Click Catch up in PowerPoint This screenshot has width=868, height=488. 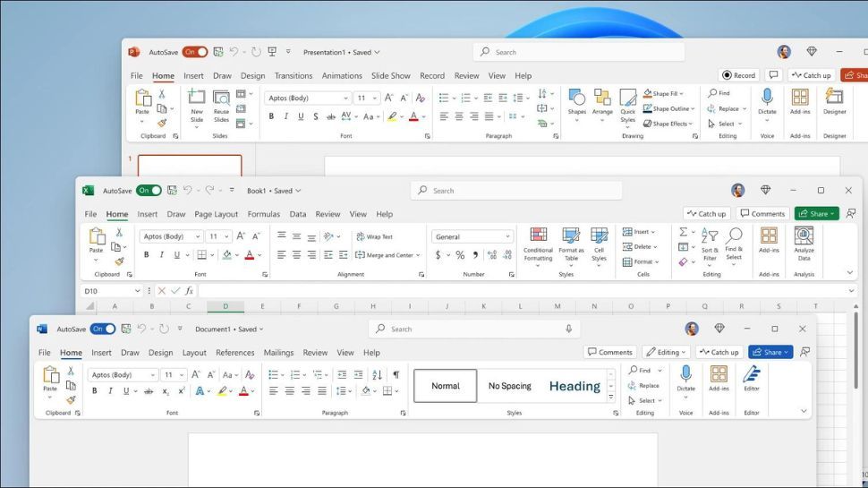812,75
